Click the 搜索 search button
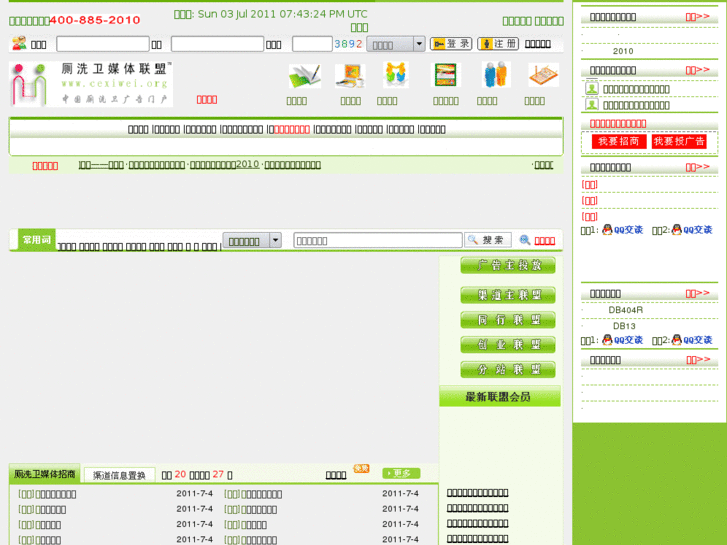The image size is (727, 545). pos(488,240)
